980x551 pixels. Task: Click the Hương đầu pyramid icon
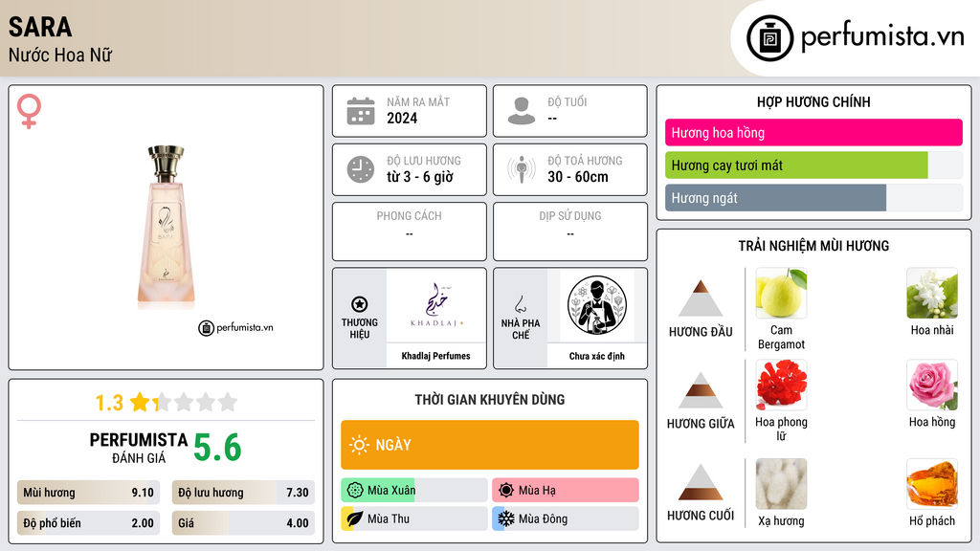click(x=701, y=298)
